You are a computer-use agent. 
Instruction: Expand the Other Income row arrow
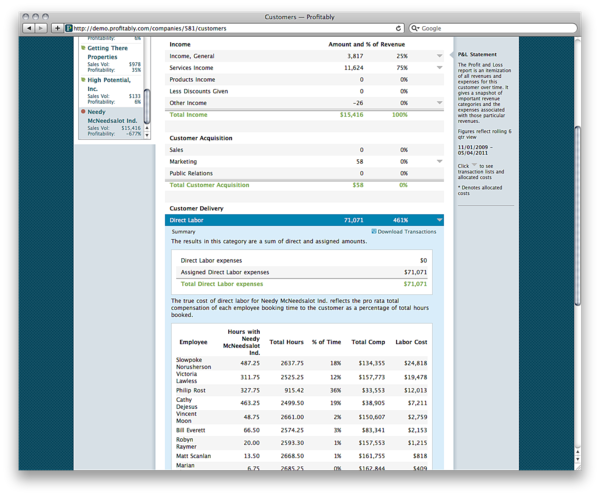[x=439, y=103]
